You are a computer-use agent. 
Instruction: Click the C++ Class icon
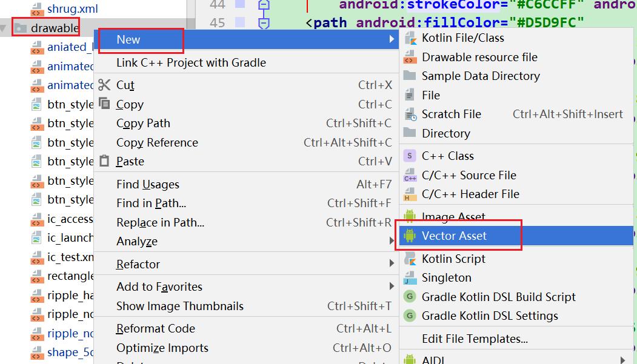pyautogui.click(x=410, y=156)
